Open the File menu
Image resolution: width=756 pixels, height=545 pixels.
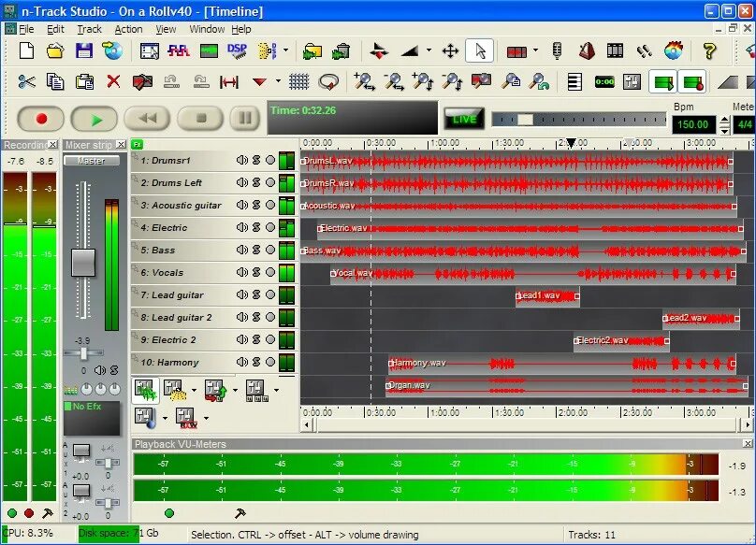click(x=26, y=29)
